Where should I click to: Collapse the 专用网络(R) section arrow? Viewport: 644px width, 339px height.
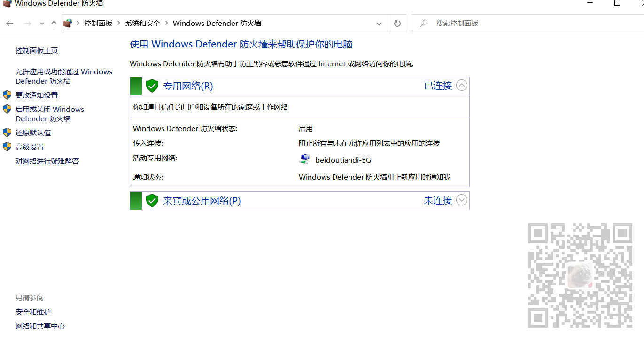(x=462, y=86)
